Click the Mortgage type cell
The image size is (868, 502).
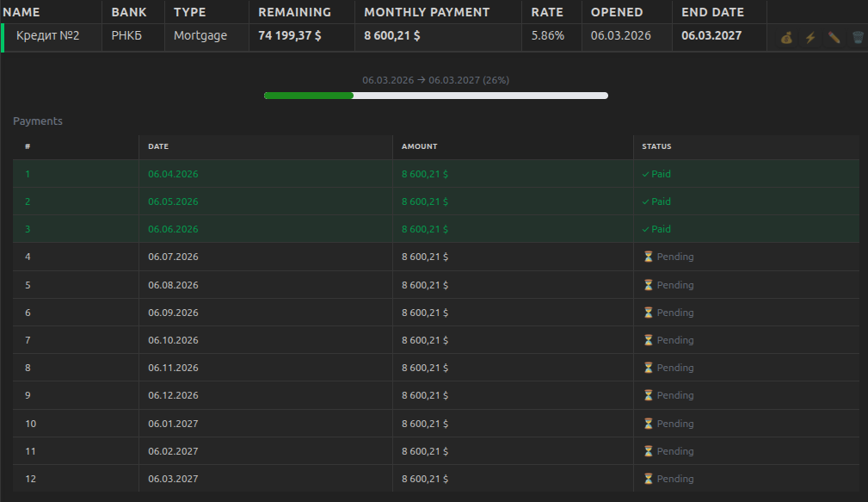[200, 35]
